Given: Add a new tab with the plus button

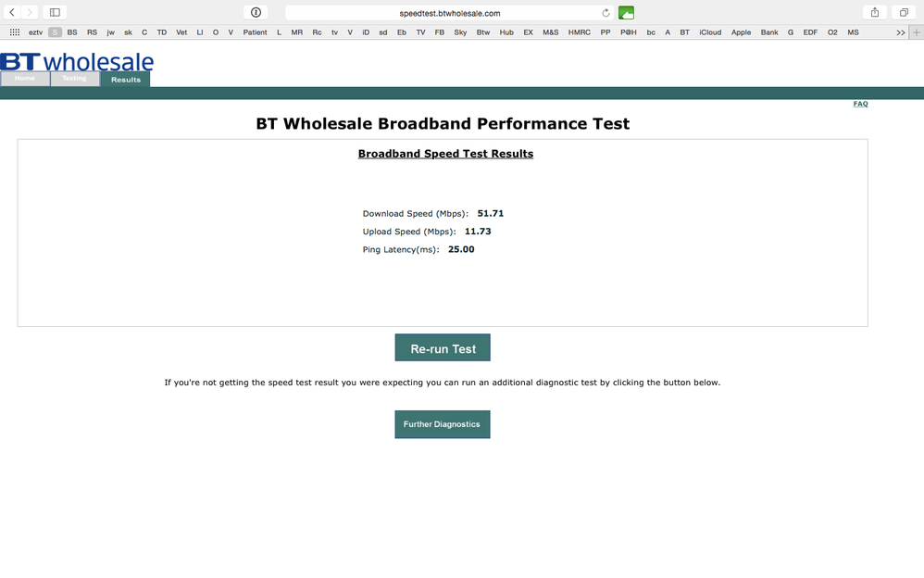Looking at the screenshot, I should point(916,32).
